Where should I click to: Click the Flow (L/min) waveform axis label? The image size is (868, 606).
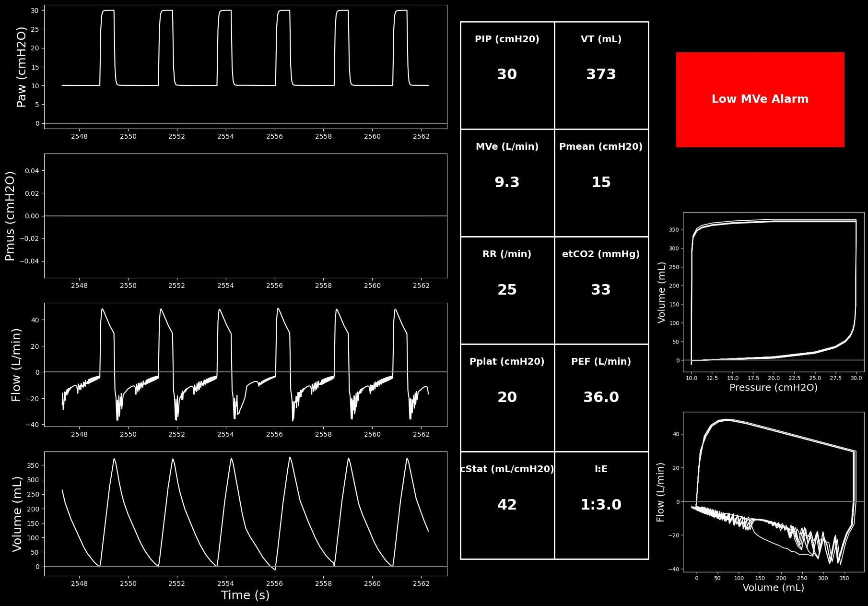click(16, 365)
